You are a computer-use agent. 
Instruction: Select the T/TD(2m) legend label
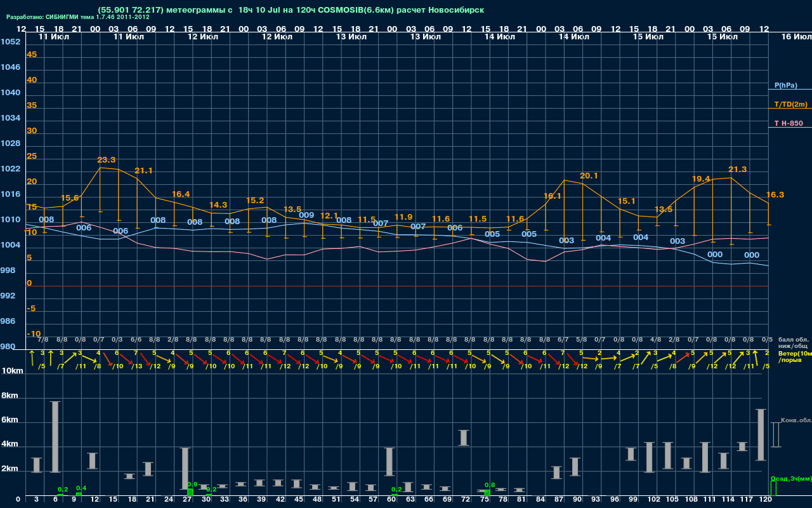point(790,104)
